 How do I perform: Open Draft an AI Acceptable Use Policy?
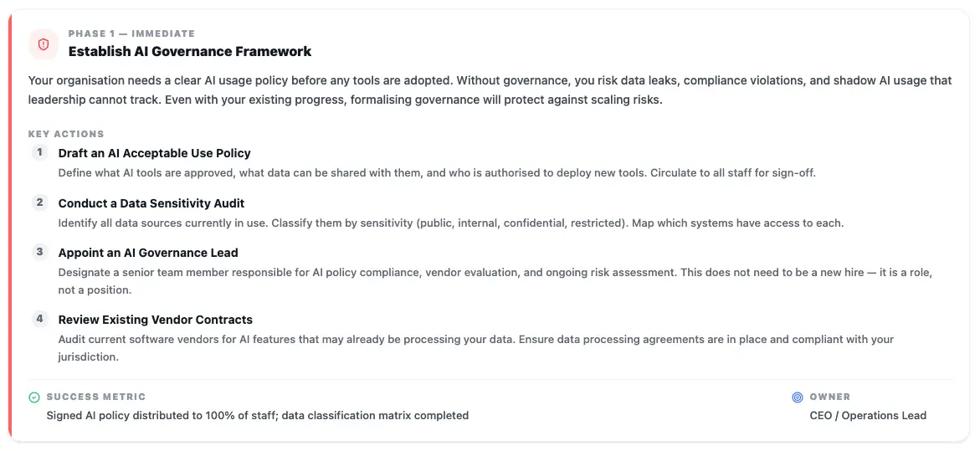coord(154,153)
